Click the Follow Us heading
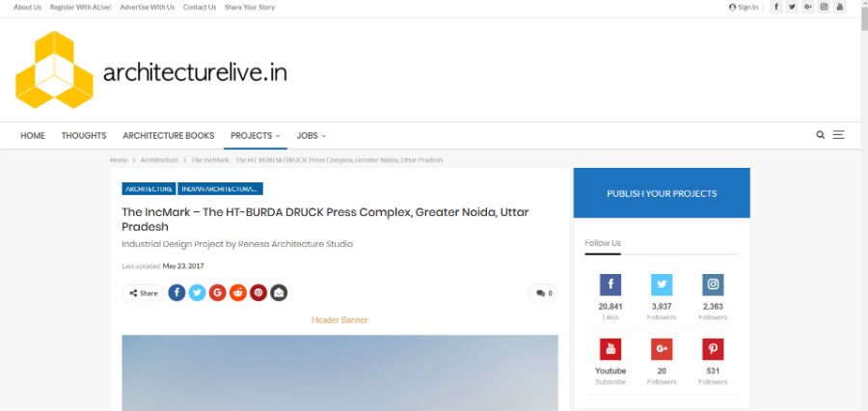Screen dimensions: 868x411 603,243
